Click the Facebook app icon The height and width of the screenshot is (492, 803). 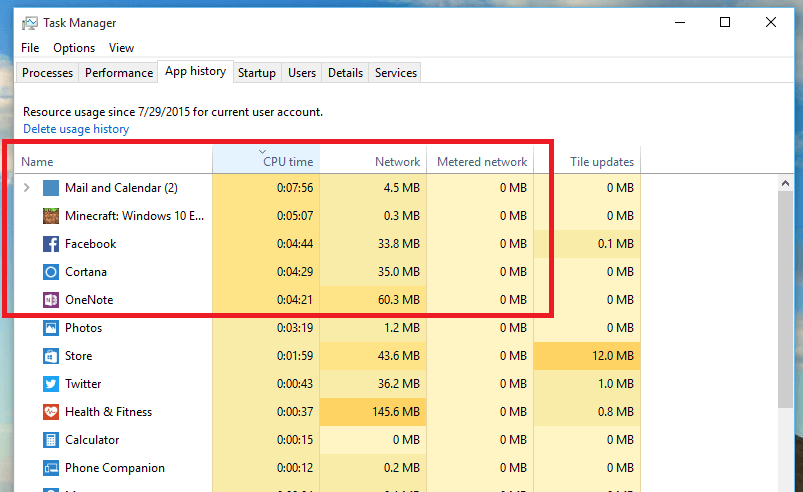pyautogui.click(x=51, y=244)
